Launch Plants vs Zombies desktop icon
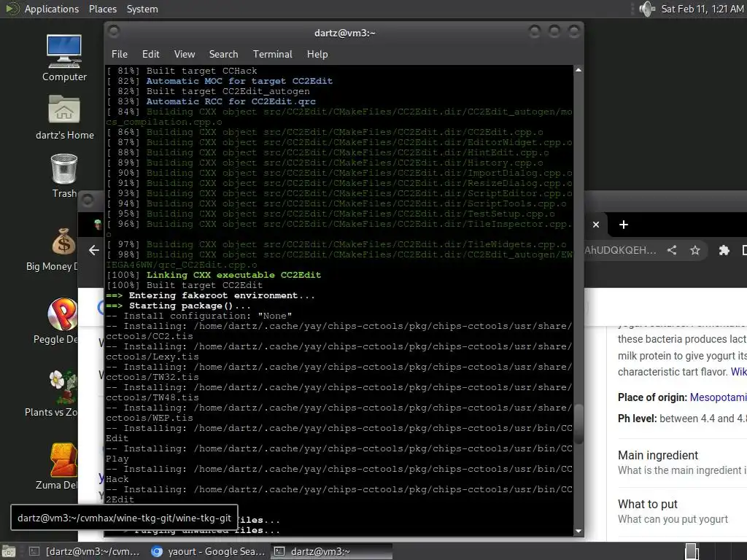Screen dimensions: 747x560 tap(62, 393)
